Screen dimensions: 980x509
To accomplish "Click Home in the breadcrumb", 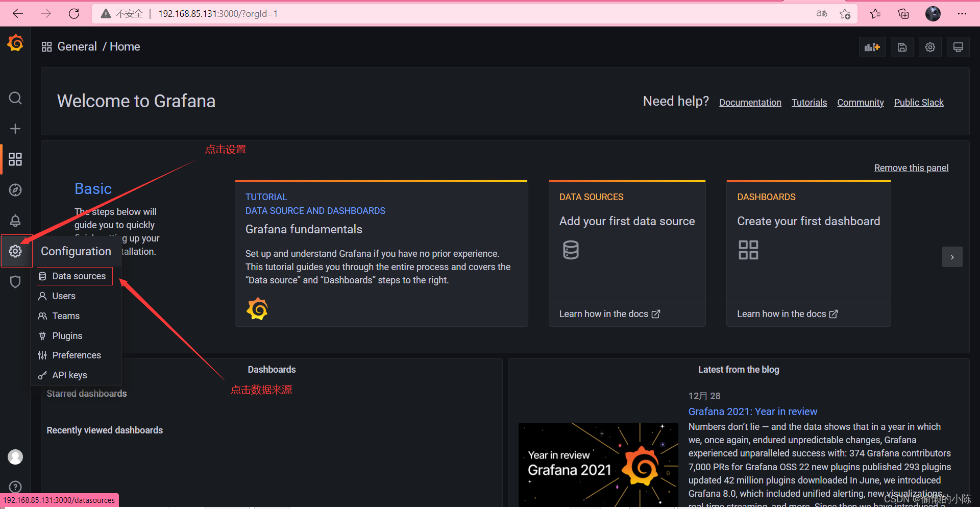I will [125, 47].
